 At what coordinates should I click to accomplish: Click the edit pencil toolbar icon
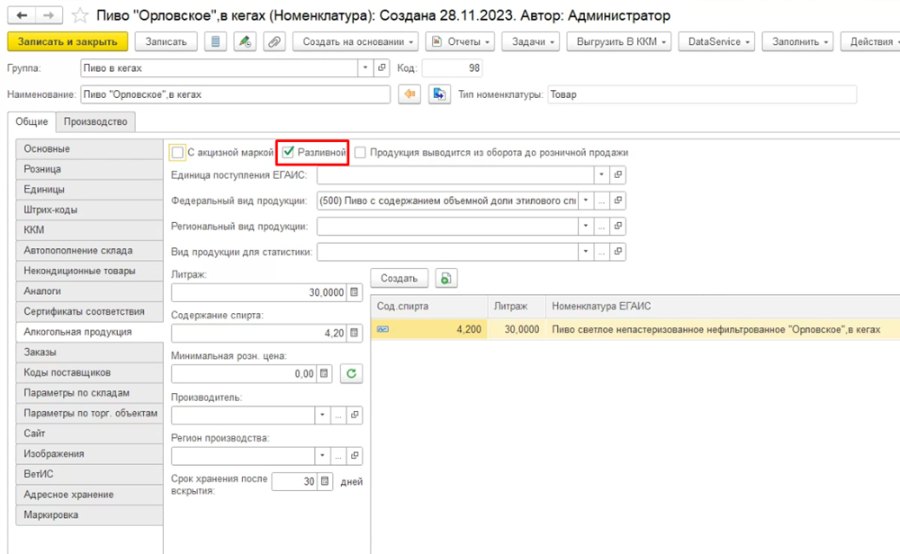click(x=245, y=42)
